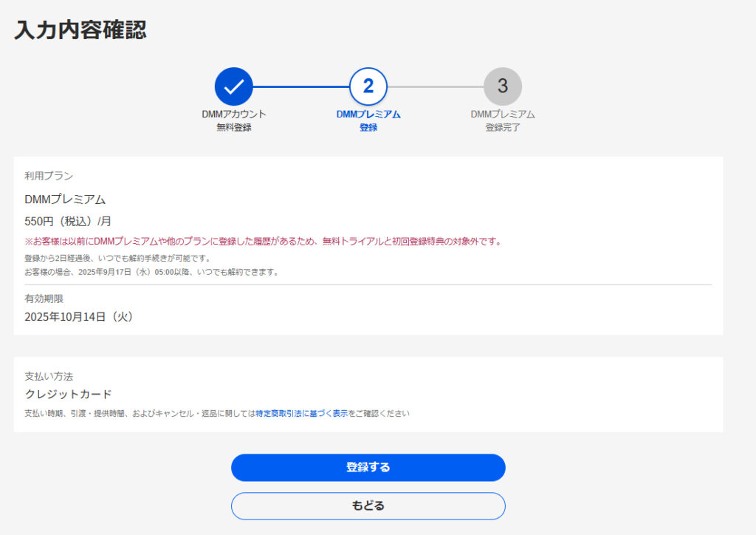The height and width of the screenshot is (535, 756).
Task: Select the DMMプレミアム plan name text
Action: coord(65,200)
